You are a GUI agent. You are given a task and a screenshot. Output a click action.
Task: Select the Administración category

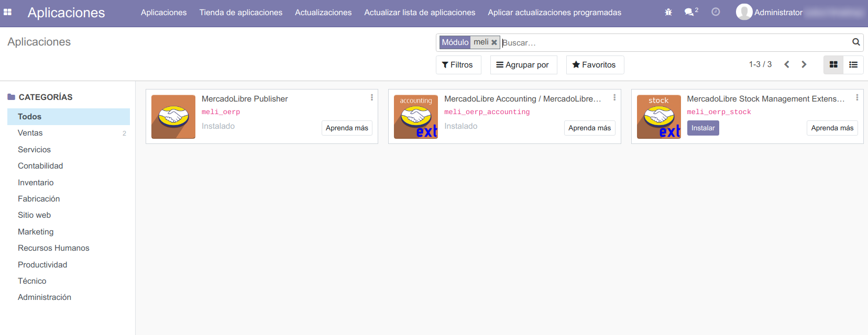pyautogui.click(x=69, y=297)
